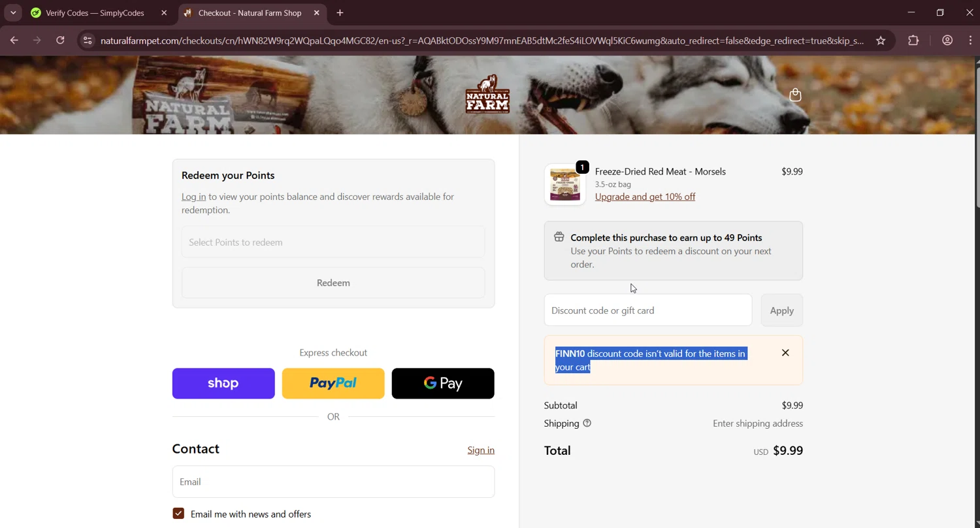The height and width of the screenshot is (528, 980).
Task: Close the Checkout Natural Farm Shop tab
Action: [317, 12]
